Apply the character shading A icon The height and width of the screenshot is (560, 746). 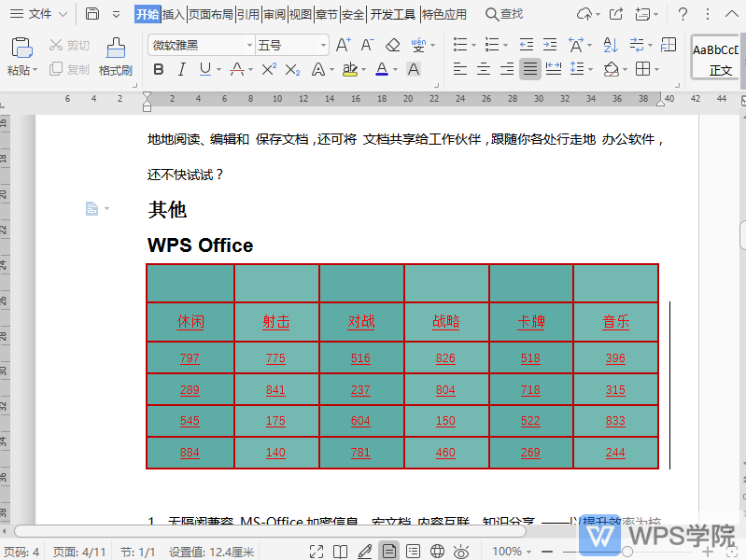coord(414,69)
